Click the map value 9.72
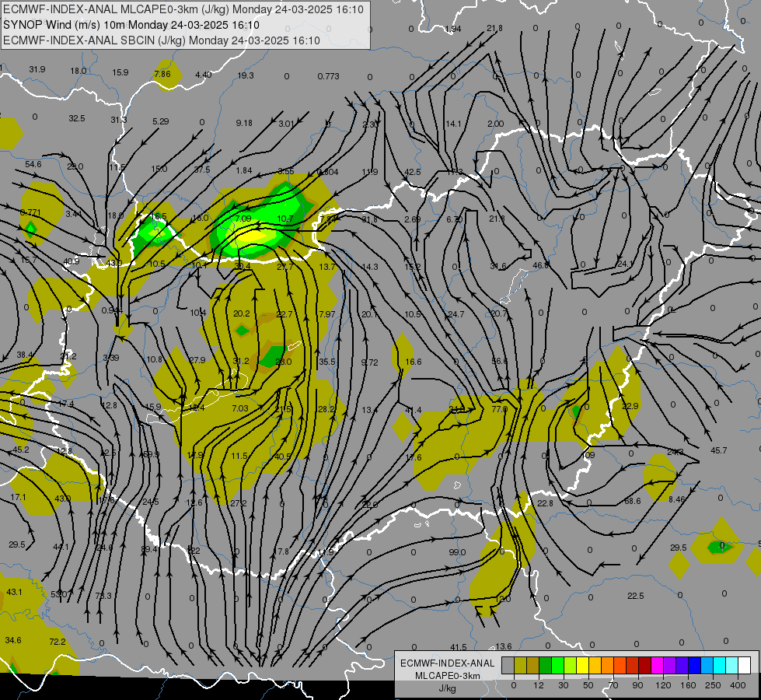This screenshot has height=700, width=761. coord(370,362)
